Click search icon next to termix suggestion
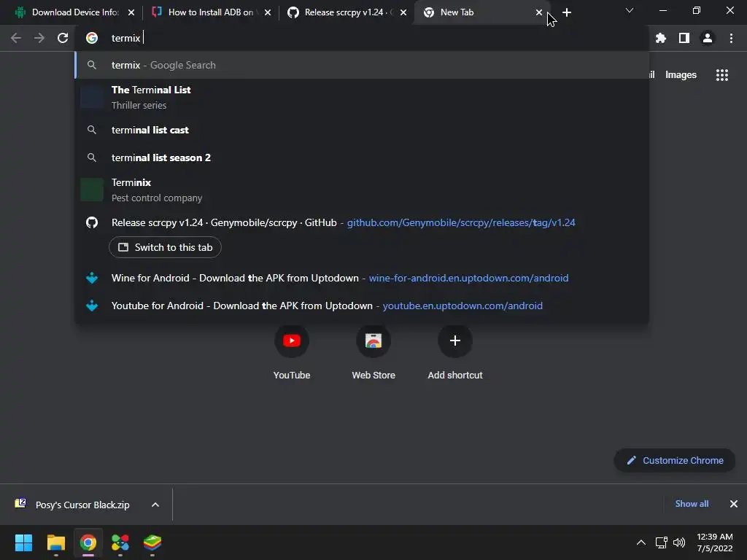 tap(92, 65)
